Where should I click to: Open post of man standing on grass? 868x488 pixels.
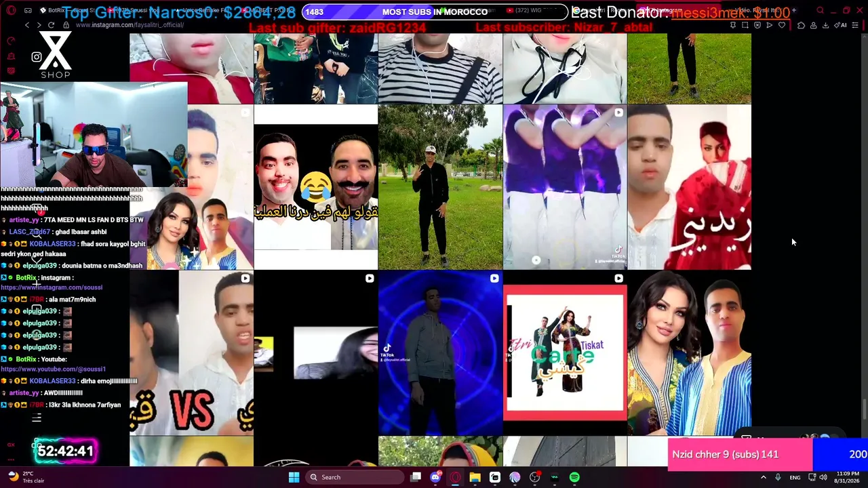pyautogui.click(x=440, y=187)
